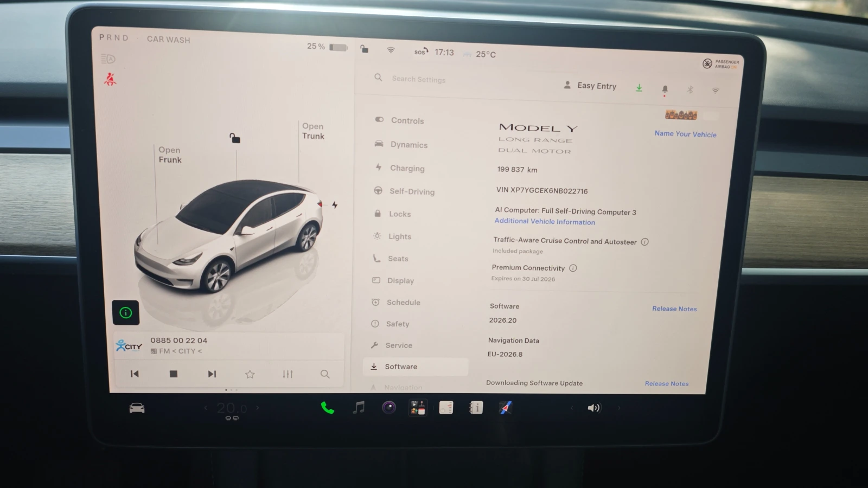Open the music note media app
This screenshot has height=488, width=868.
359,408
